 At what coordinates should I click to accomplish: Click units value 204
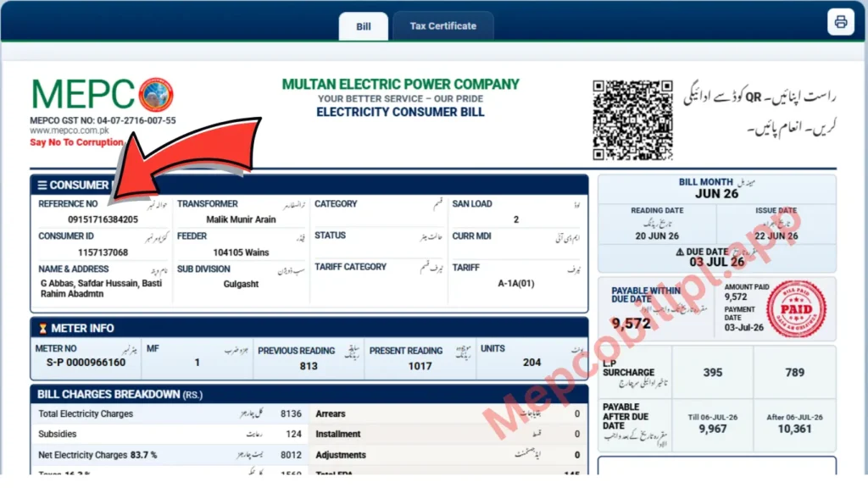[531, 363]
